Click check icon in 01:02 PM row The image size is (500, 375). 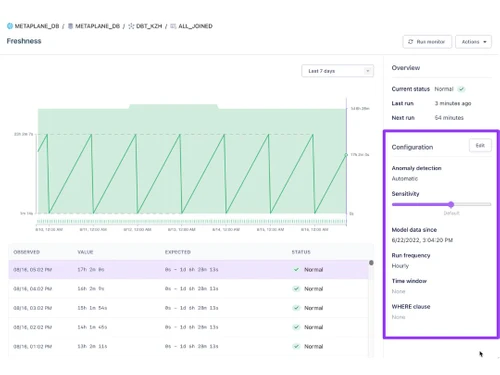tap(296, 346)
